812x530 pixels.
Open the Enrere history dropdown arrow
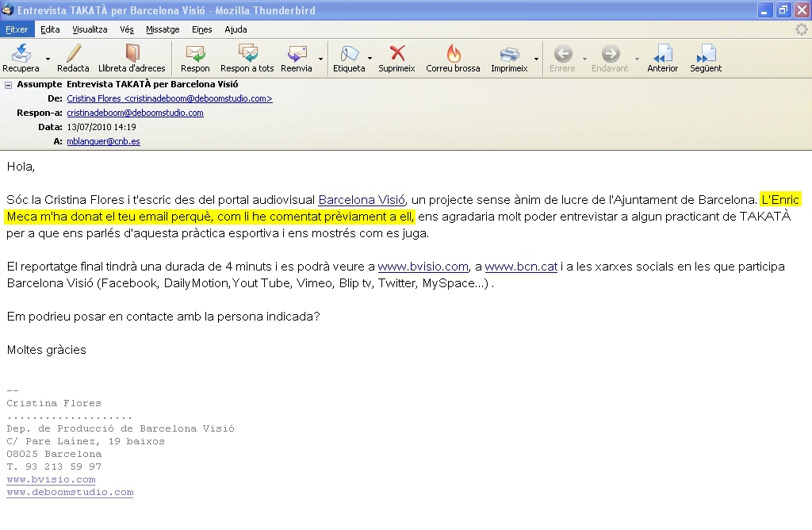[x=584, y=59]
